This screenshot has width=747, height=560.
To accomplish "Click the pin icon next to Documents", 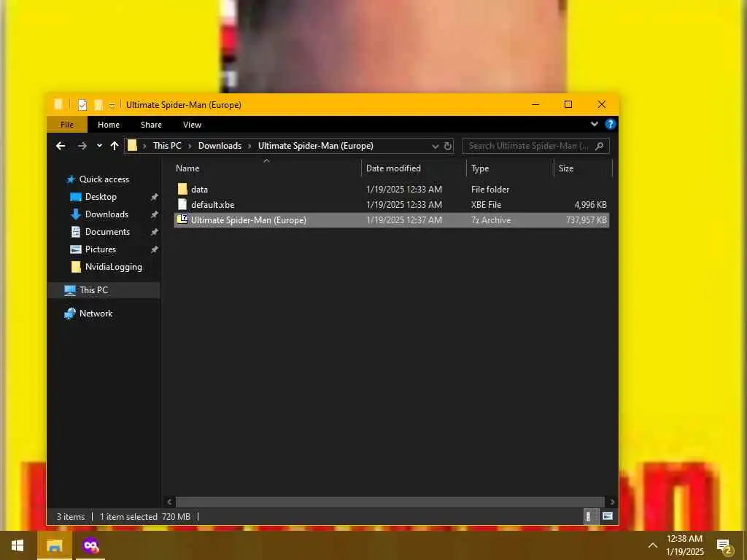I will tap(154, 233).
